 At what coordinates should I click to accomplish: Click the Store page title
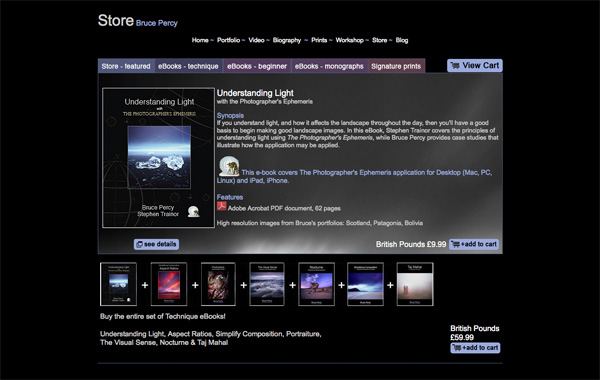coord(116,20)
